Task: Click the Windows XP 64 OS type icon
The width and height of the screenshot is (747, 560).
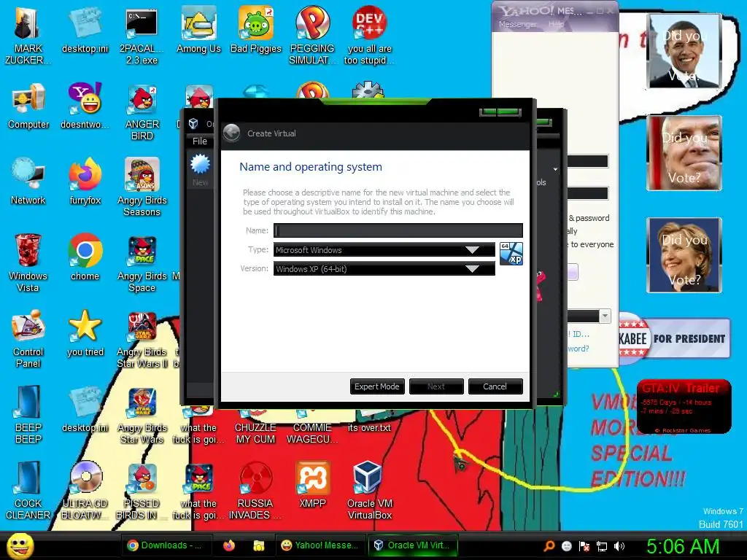Action: (x=511, y=254)
